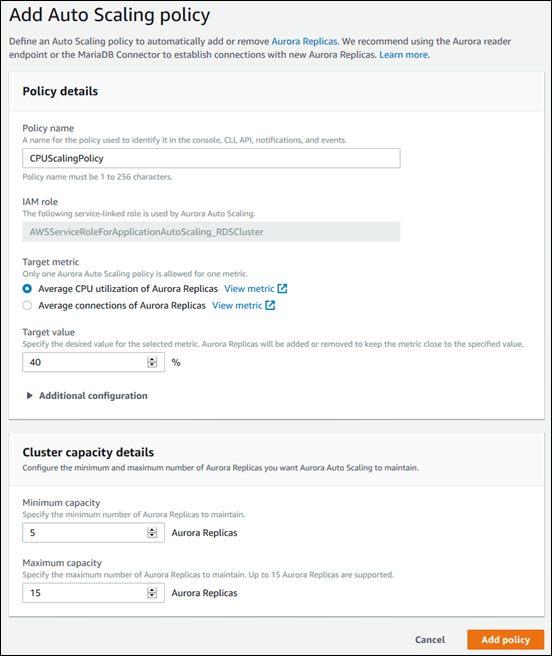Cancel the Auto Scaling policy dialog
Viewport: 552px width, 656px height.
click(x=430, y=640)
